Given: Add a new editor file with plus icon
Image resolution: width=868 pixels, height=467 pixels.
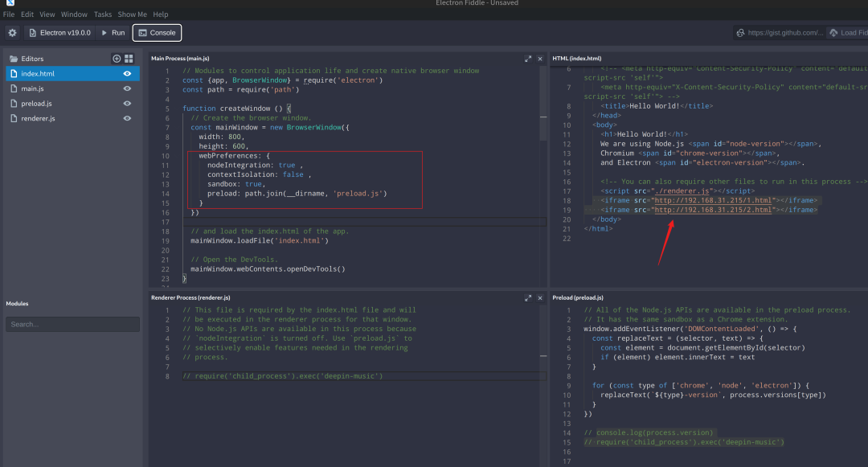Looking at the screenshot, I should pos(117,59).
